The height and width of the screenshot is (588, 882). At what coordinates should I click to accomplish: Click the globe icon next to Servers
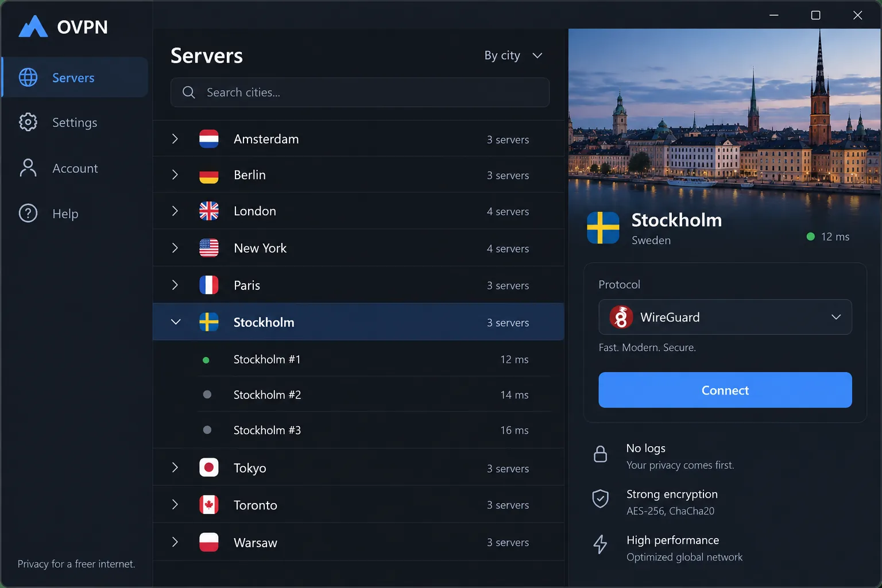(x=28, y=77)
